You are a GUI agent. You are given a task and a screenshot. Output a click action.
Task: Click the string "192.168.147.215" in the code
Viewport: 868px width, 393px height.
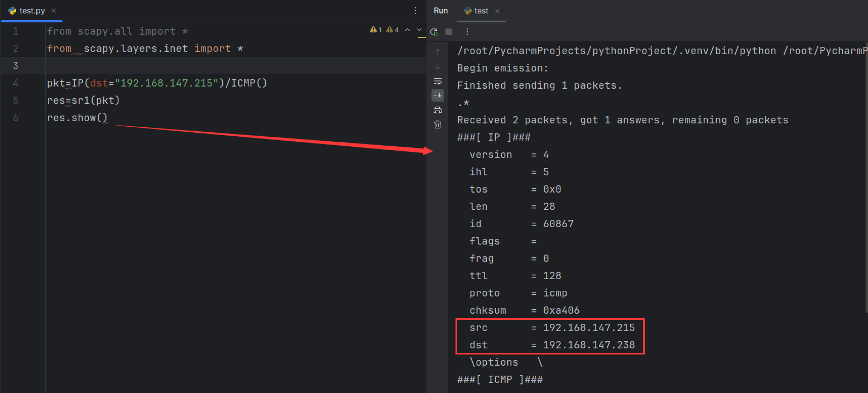[x=167, y=83]
